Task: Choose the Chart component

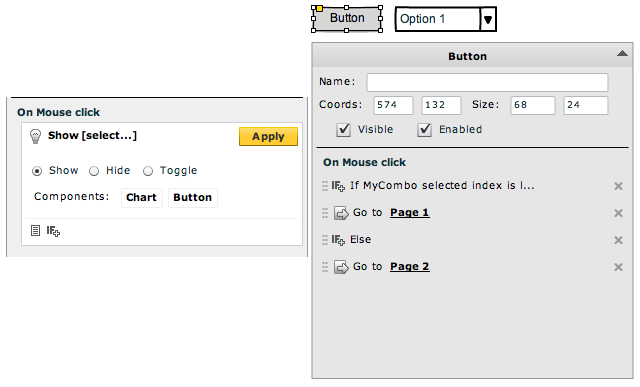Action: (x=142, y=198)
